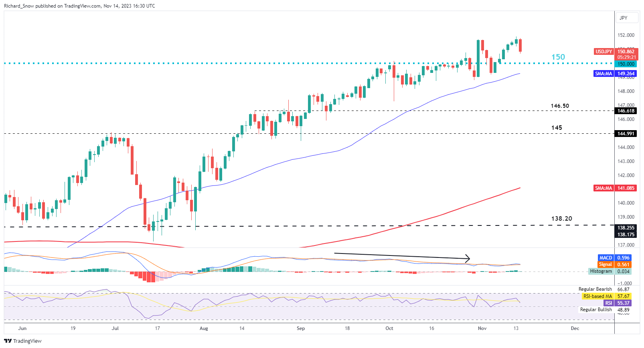Click the purple RSI label
Screen dimensions: 644x348
point(609,303)
